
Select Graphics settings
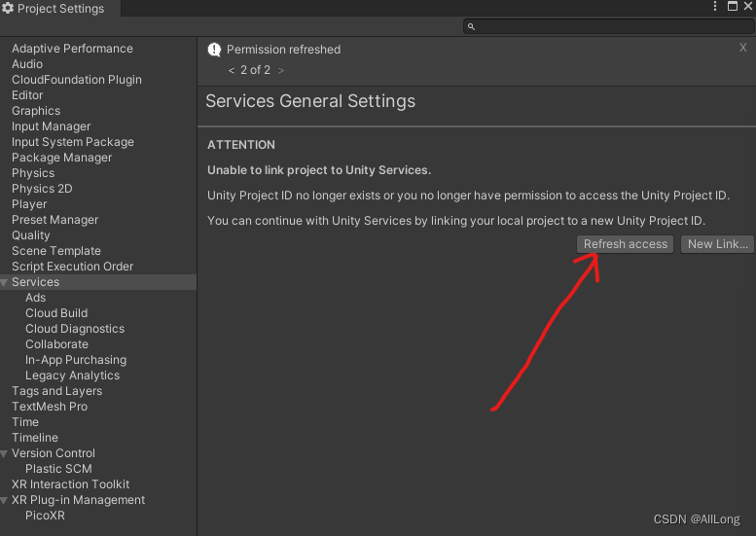[x=36, y=111]
